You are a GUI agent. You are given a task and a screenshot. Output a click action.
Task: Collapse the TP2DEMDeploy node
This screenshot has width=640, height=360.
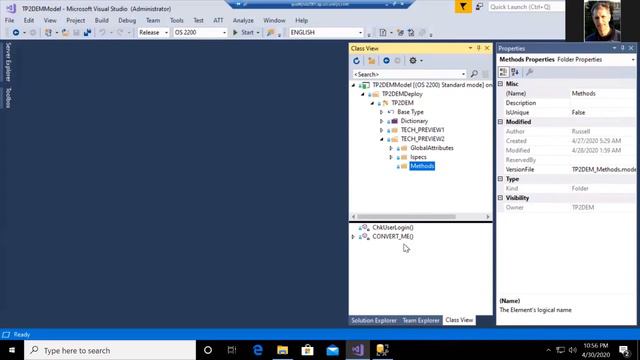(362, 94)
